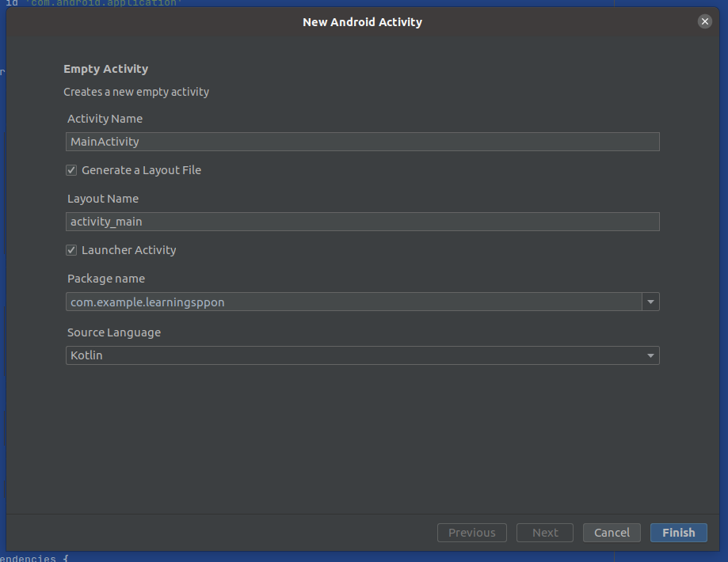Focus the Layout Name input field
Screen dimensions: 728x562
point(363,222)
